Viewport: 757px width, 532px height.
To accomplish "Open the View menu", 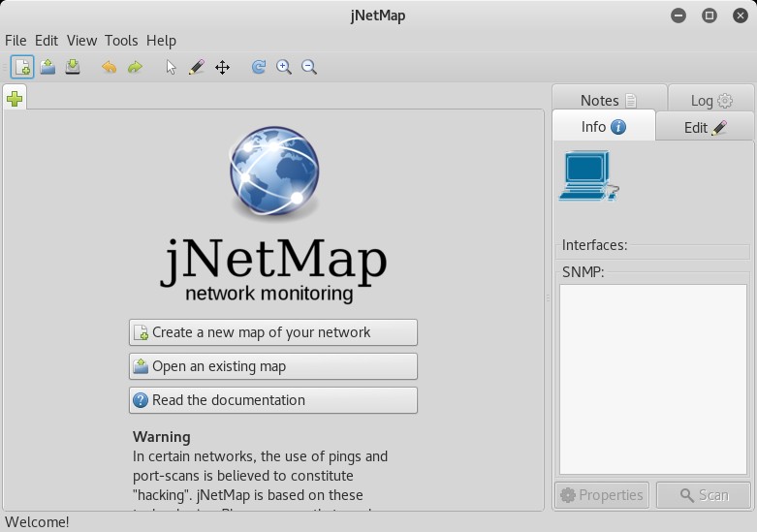I will click(x=81, y=41).
